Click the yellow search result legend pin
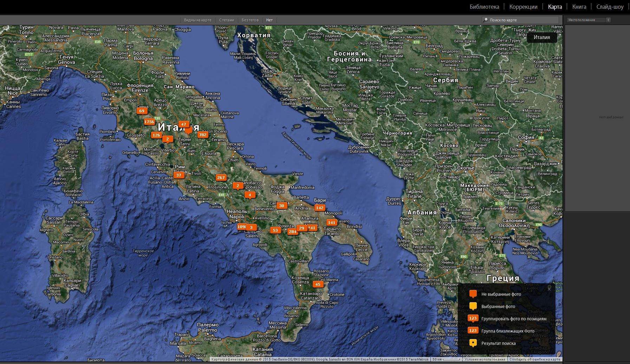The image size is (630, 364). coord(473,343)
